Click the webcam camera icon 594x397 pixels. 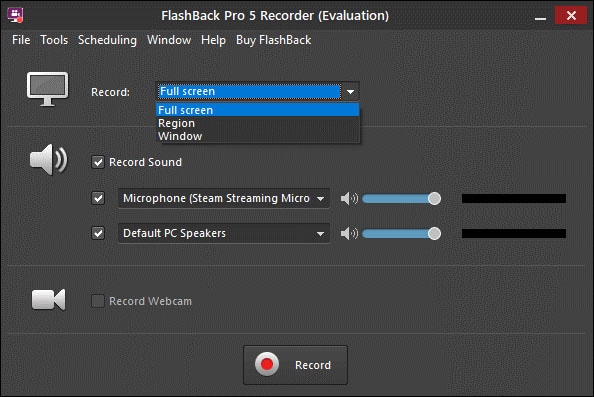pyautogui.click(x=48, y=300)
